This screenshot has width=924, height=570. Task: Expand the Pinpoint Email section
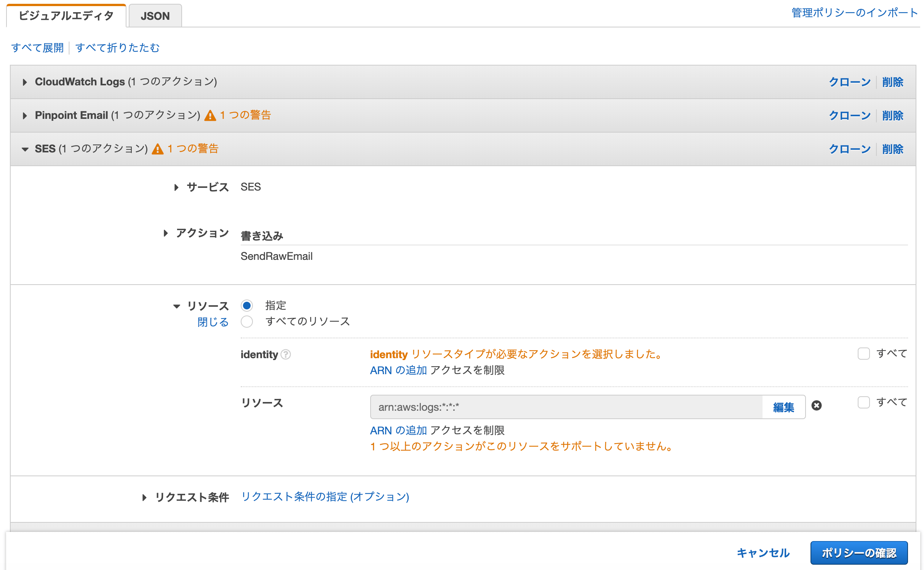tap(25, 116)
